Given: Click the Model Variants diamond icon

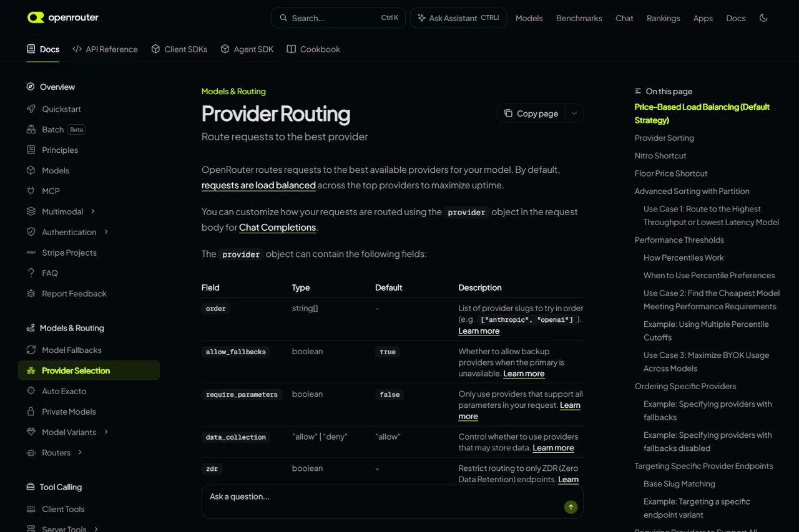Looking at the screenshot, I should 31,432.
